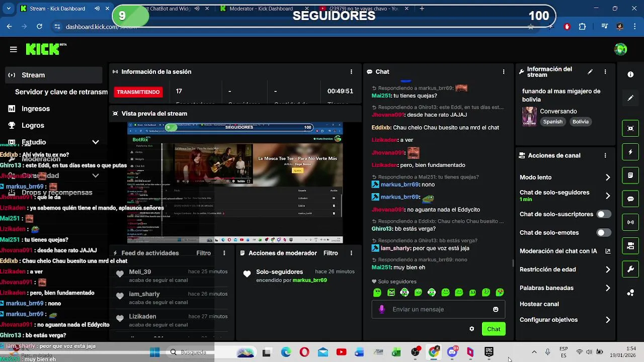Click the green Chat send button
Image resolution: width=644 pixels, height=362 pixels.
coord(494,329)
